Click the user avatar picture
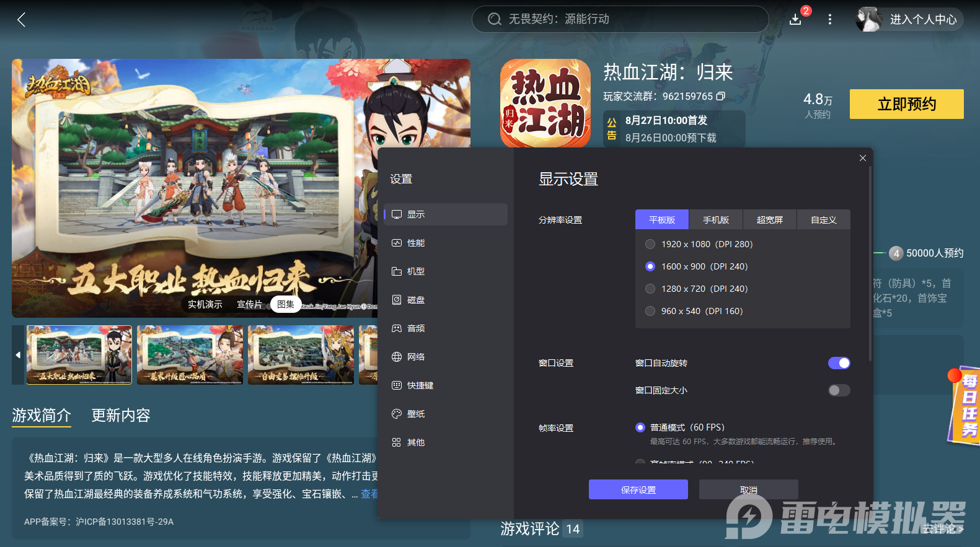980x547 pixels. (869, 19)
